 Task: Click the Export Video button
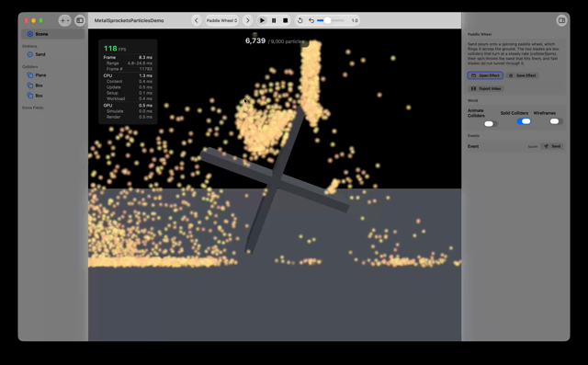(x=486, y=89)
